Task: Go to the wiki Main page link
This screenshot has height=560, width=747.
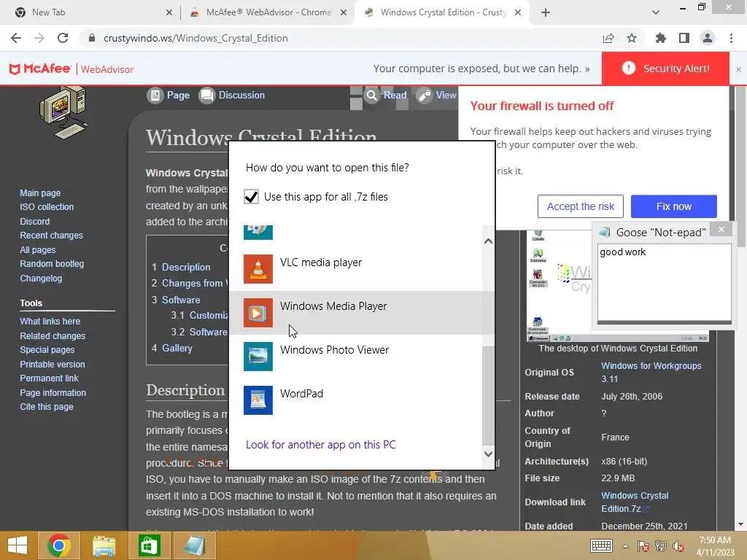Action: pos(40,192)
